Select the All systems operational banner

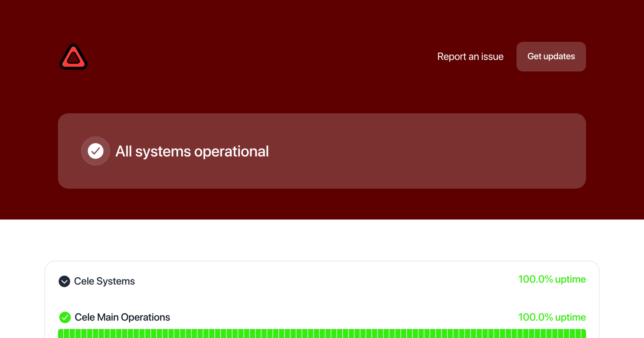322,151
